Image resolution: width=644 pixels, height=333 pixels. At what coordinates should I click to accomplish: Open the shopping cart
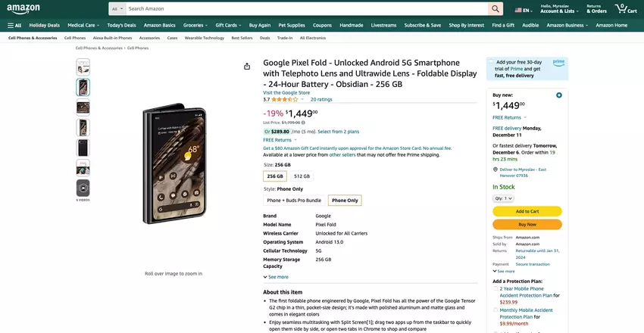point(624,9)
